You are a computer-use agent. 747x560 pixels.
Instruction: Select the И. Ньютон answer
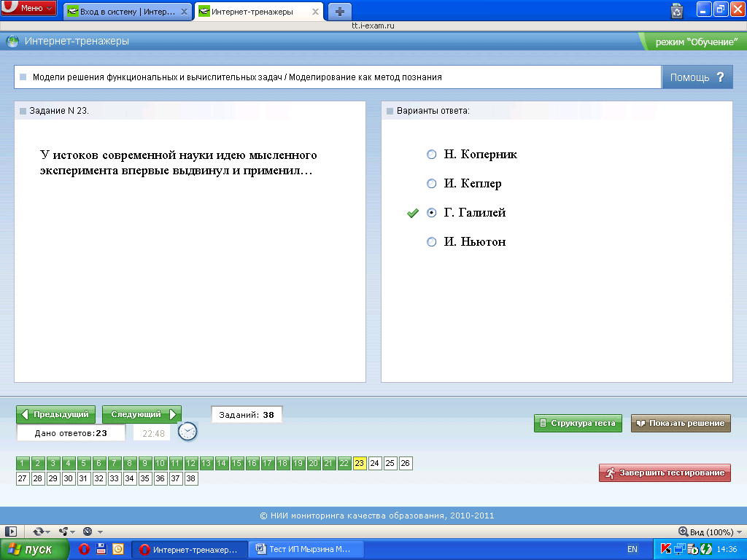pyautogui.click(x=431, y=242)
